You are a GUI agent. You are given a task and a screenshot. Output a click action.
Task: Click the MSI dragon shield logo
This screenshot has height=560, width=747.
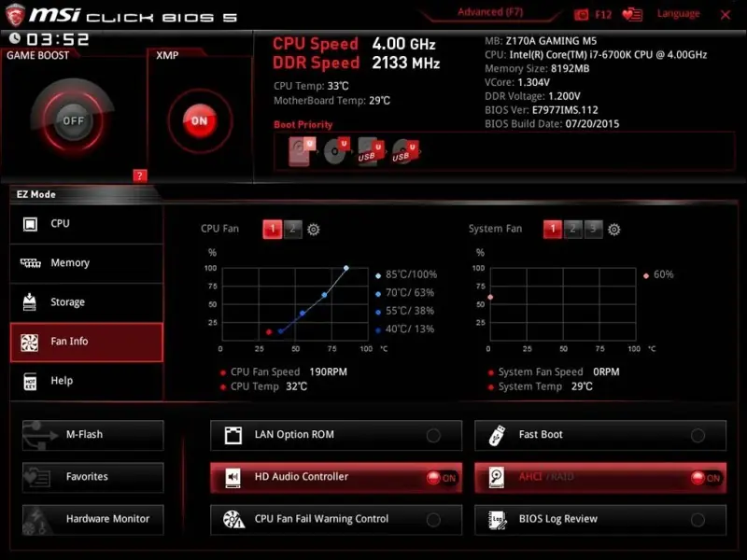coord(14,16)
